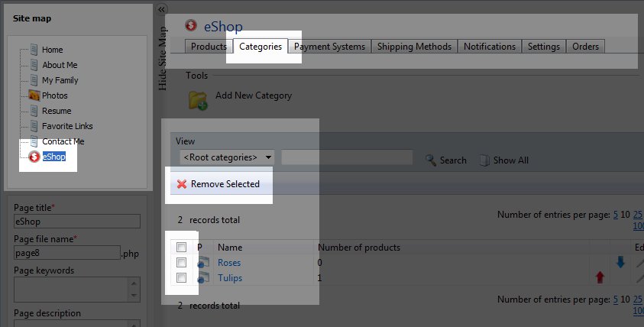Click the Search magnifier icon
Viewport: 644px width, 327px height.
click(431, 160)
